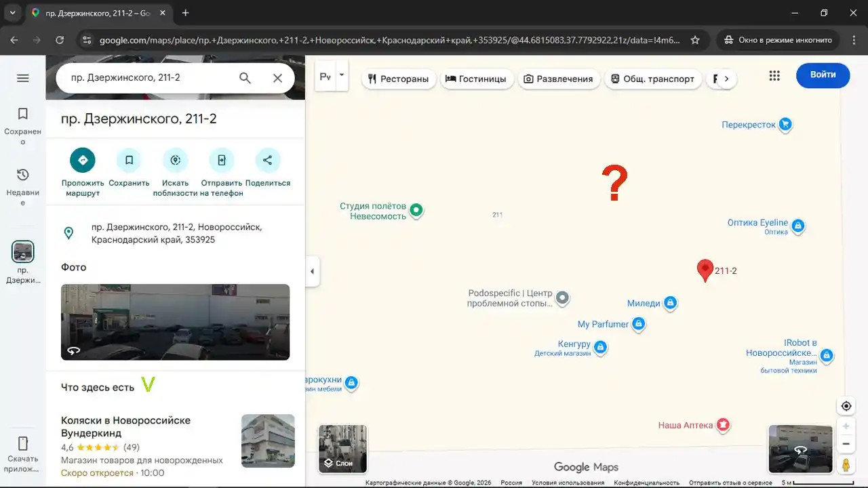Viewport: 868px width, 488px height.
Task: Click the Share icon button
Action: [267, 160]
